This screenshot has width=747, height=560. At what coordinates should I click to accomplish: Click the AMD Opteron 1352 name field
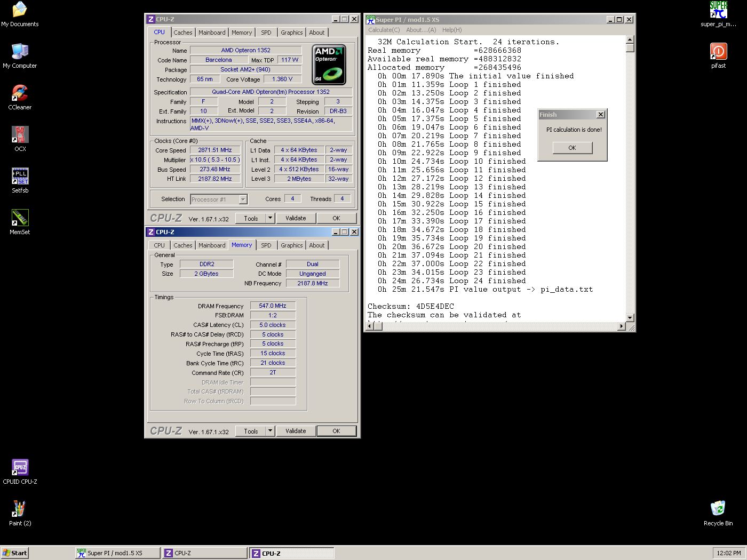[x=245, y=50]
